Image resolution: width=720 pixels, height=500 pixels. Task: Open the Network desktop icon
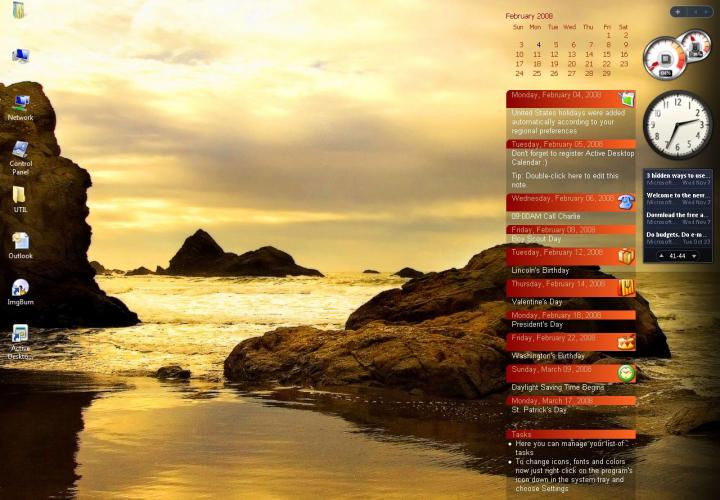coord(20,104)
